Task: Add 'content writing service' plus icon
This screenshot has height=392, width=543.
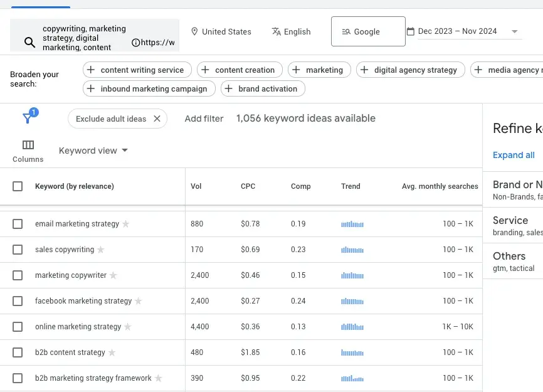Action: pos(91,70)
